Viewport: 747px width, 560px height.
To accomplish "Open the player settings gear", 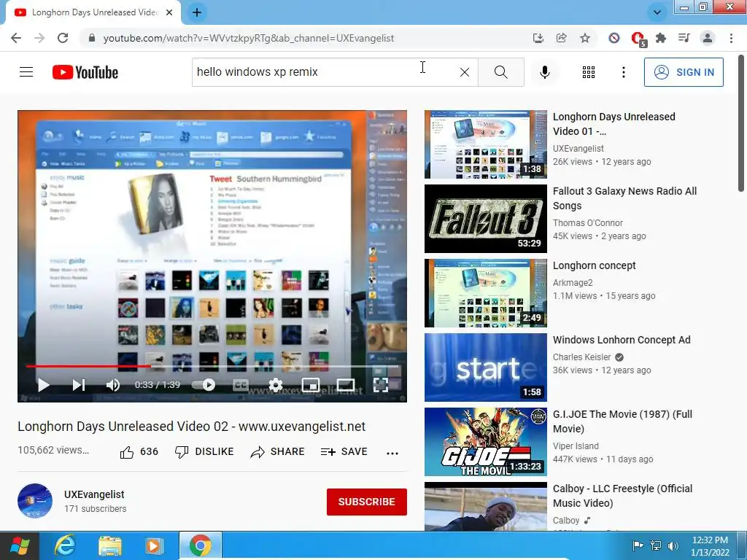I will click(x=275, y=385).
